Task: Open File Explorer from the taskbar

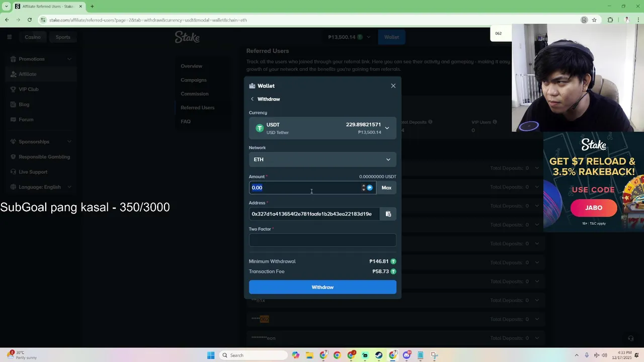Action: (x=309, y=355)
